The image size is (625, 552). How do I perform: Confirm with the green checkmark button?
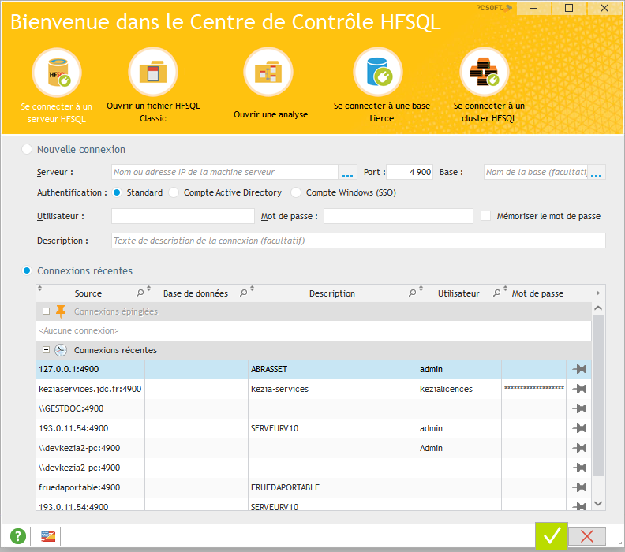tap(550, 537)
